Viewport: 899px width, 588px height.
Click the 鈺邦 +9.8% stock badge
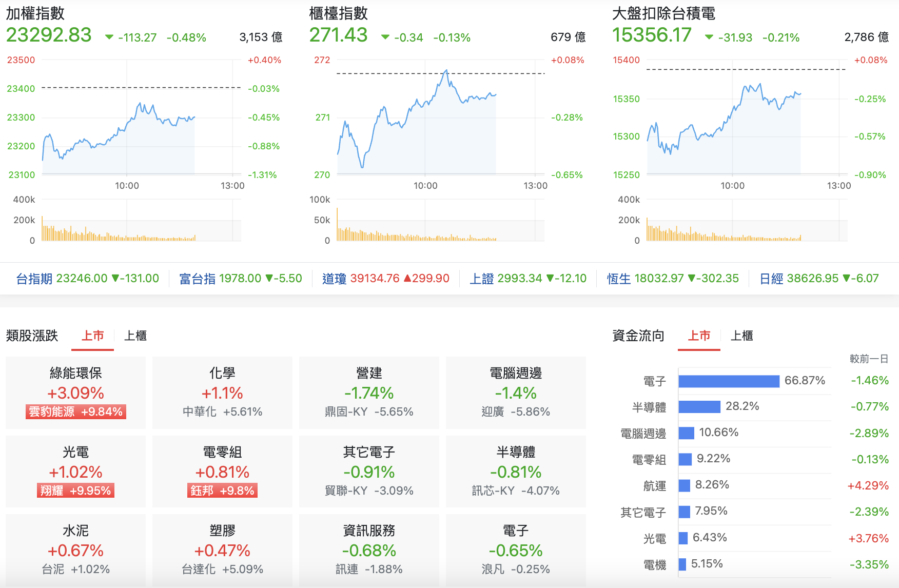pos(222,491)
